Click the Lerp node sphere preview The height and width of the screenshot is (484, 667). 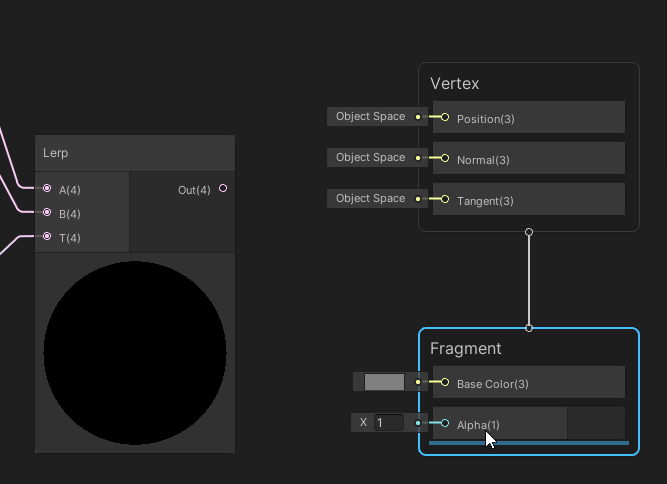tap(135, 353)
